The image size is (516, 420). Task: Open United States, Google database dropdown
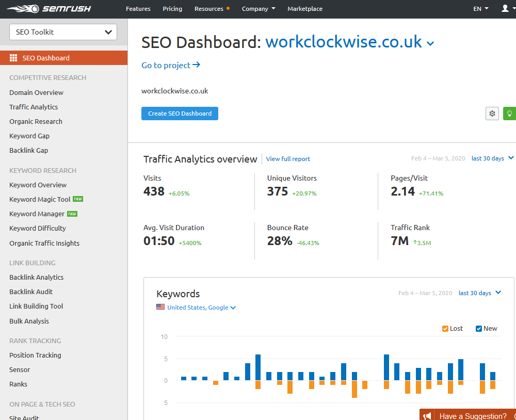click(201, 308)
